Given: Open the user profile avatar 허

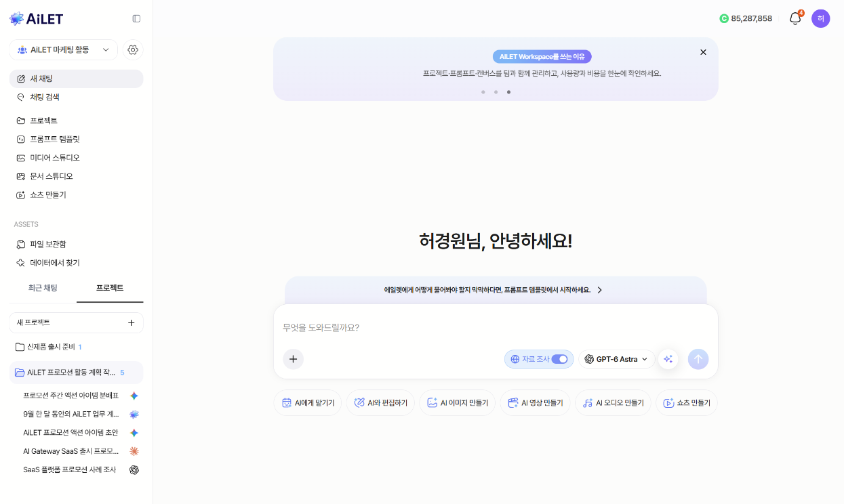Looking at the screenshot, I should (820, 18).
